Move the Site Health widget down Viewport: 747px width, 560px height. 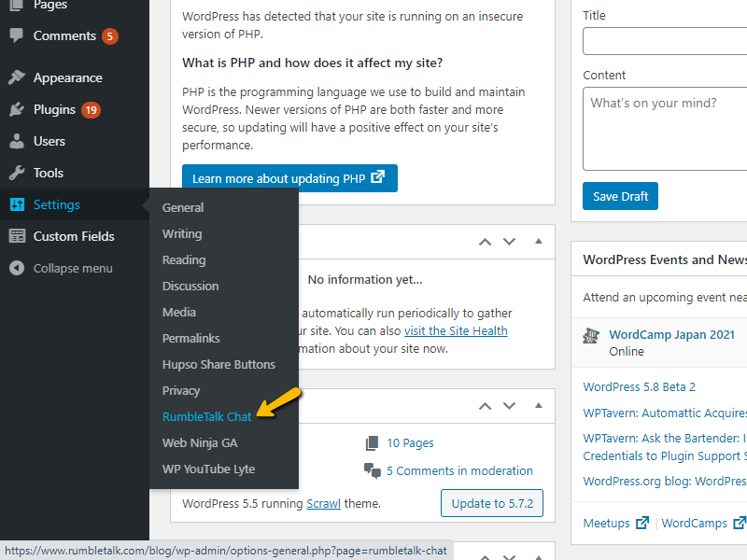[x=509, y=241]
